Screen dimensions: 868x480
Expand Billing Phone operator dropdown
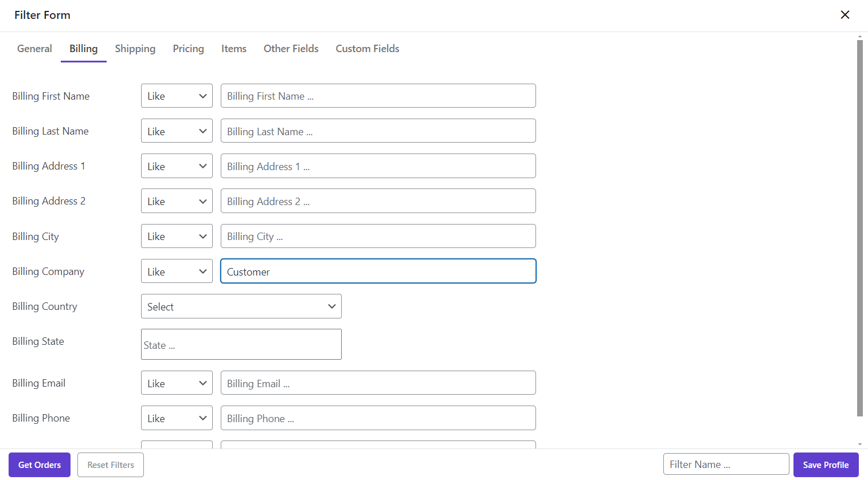point(177,418)
